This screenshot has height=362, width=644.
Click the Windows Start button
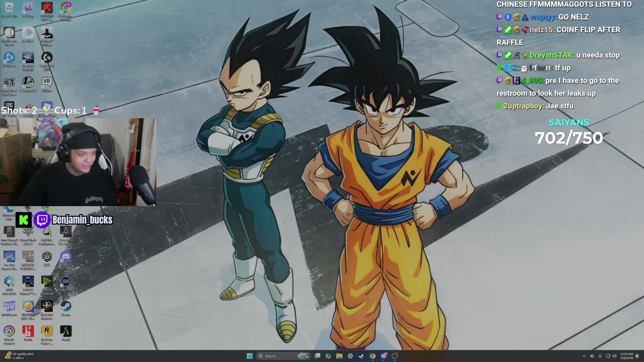pos(250,356)
